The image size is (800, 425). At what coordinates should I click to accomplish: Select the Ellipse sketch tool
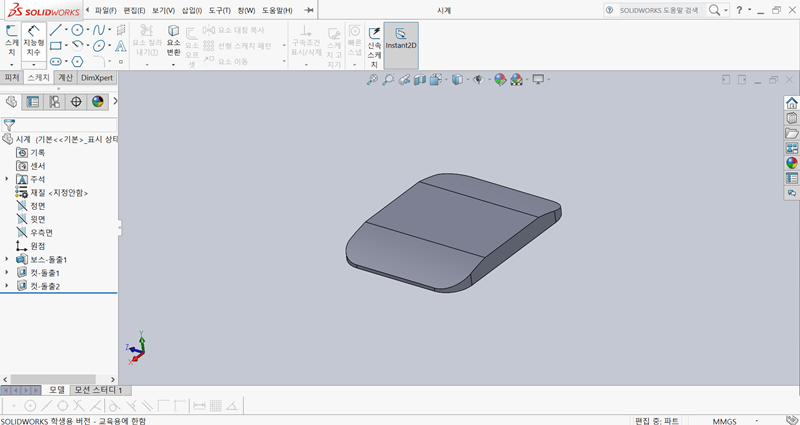(98, 46)
